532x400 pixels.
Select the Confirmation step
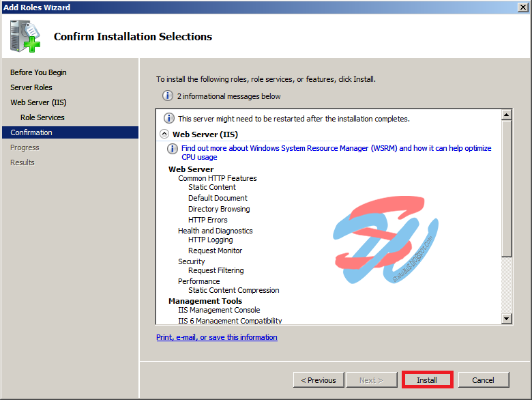pyautogui.click(x=70, y=132)
